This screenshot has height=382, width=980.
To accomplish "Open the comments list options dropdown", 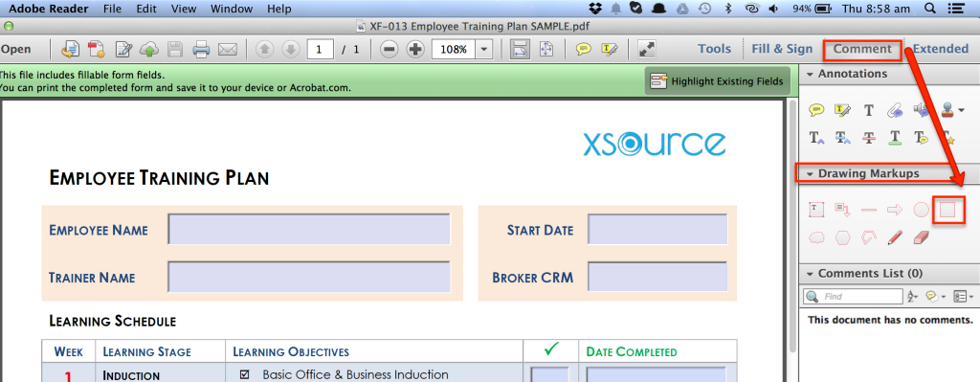I will pyautogui.click(x=963, y=297).
